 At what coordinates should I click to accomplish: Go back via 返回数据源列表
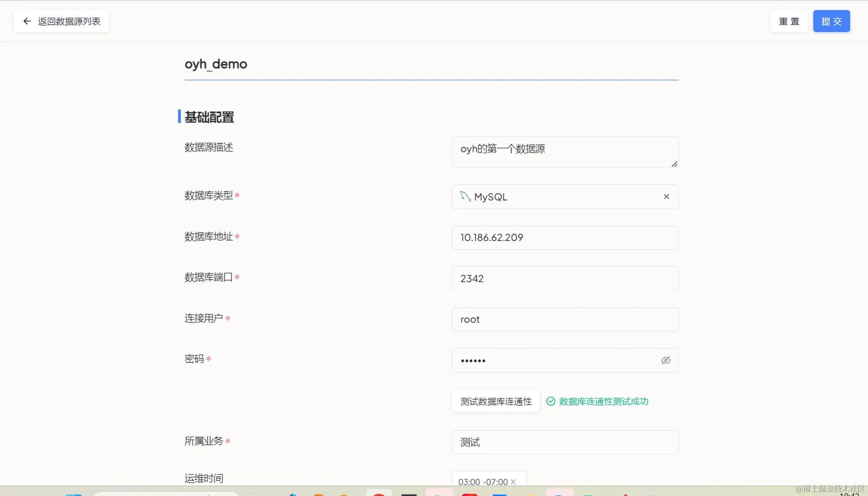(x=69, y=21)
